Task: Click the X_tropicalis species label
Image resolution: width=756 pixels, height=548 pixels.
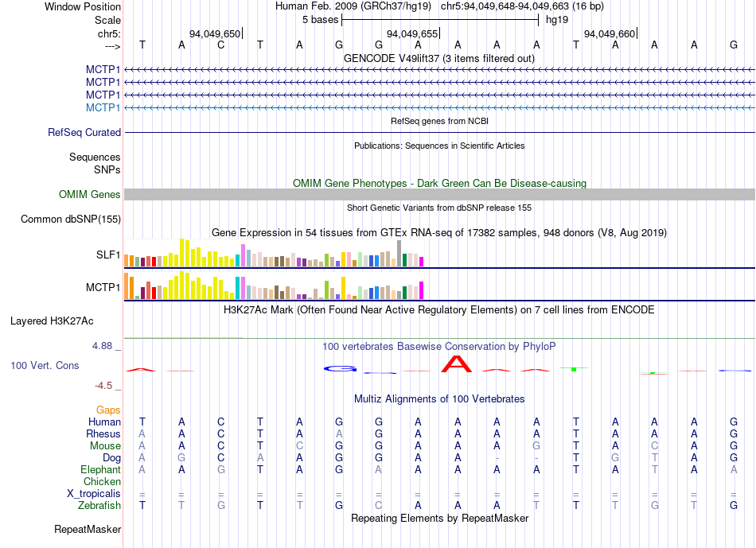Action: [94, 494]
